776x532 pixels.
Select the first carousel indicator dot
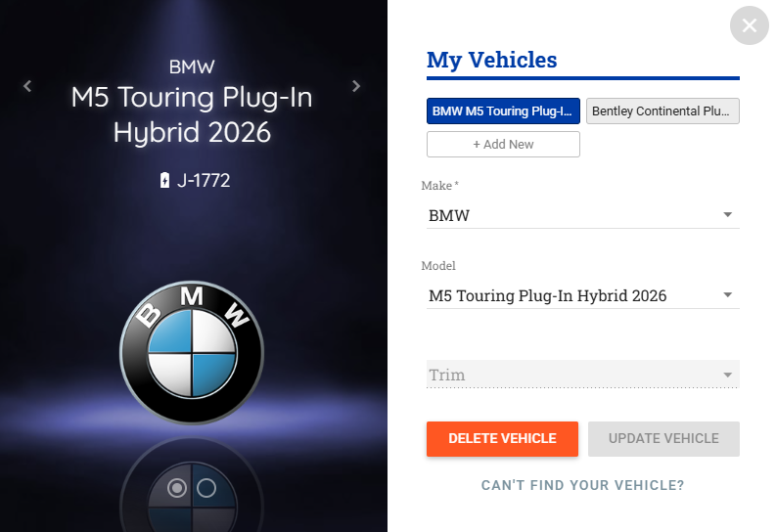(177, 487)
